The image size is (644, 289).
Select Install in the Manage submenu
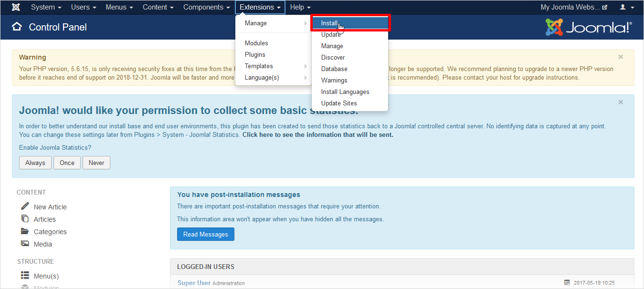329,23
